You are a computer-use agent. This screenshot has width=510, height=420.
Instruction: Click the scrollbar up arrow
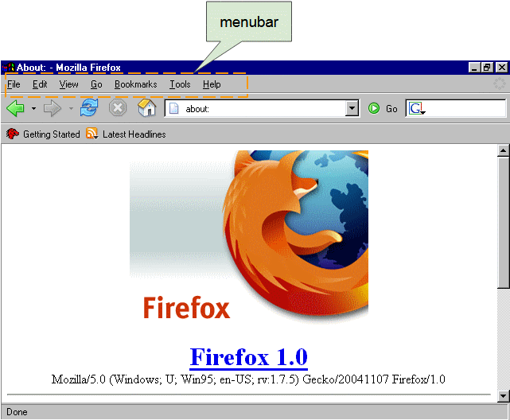point(503,150)
